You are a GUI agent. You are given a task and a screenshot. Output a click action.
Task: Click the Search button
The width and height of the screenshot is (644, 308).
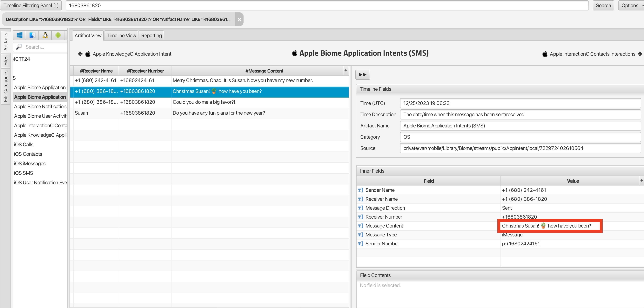click(603, 5)
